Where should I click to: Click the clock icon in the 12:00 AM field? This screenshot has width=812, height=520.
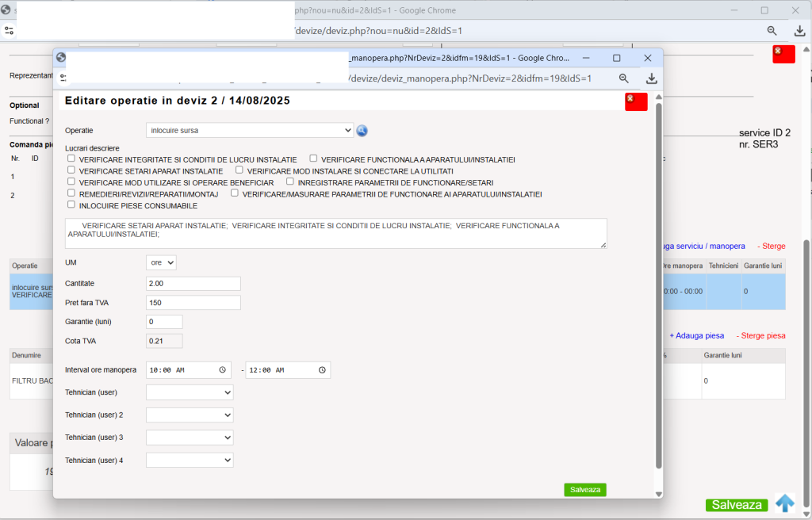(x=322, y=370)
